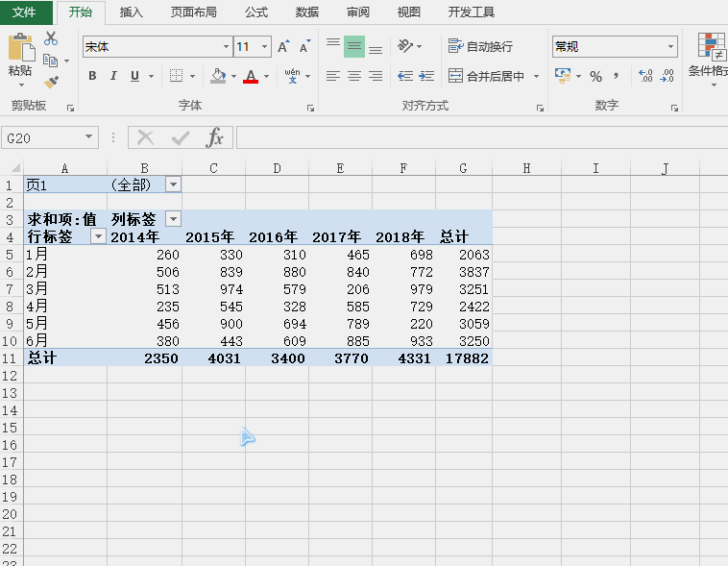Click the Paste clipboard icon

[x=21, y=47]
